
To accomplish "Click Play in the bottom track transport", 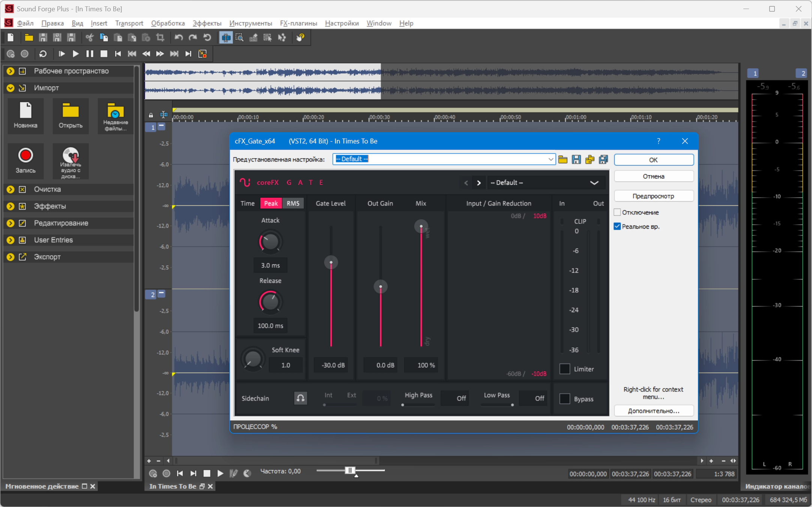I will click(x=220, y=474).
